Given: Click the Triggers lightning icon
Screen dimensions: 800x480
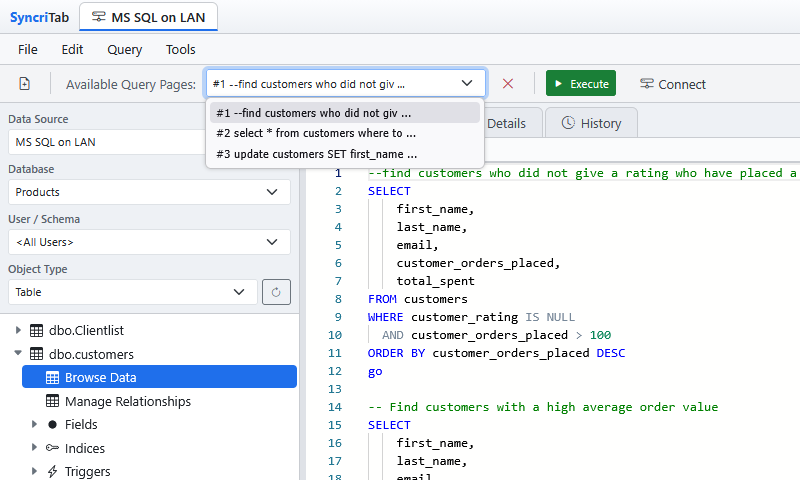Looking at the screenshot, I should point(53,471).
